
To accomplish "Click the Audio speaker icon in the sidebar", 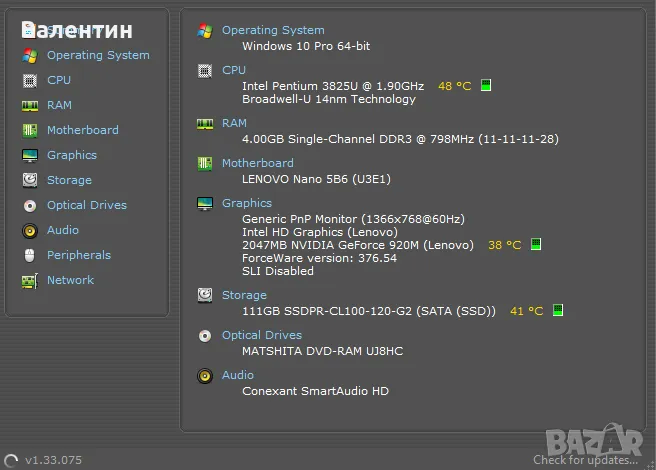I will coord(29,230).
